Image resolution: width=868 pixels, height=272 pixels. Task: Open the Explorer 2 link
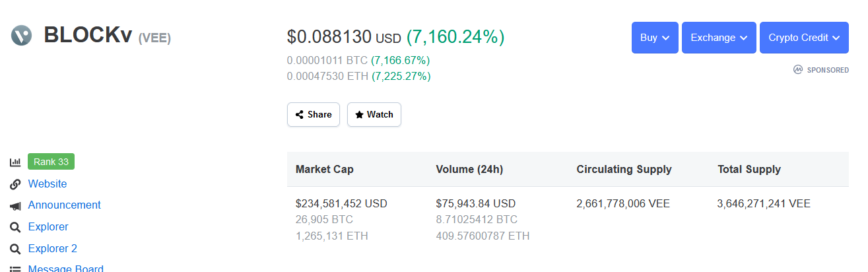click(x=52, y=249)
